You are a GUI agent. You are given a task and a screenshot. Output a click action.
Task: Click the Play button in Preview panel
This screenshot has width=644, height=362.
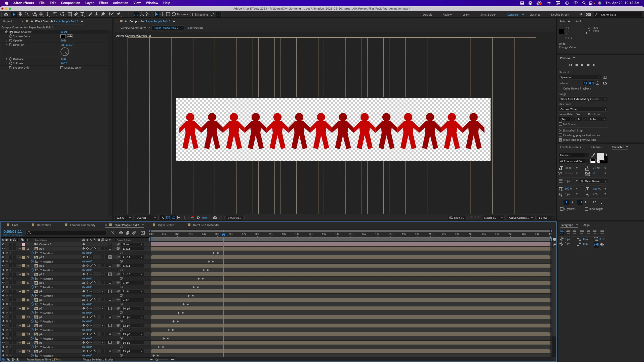click(582, 65)
